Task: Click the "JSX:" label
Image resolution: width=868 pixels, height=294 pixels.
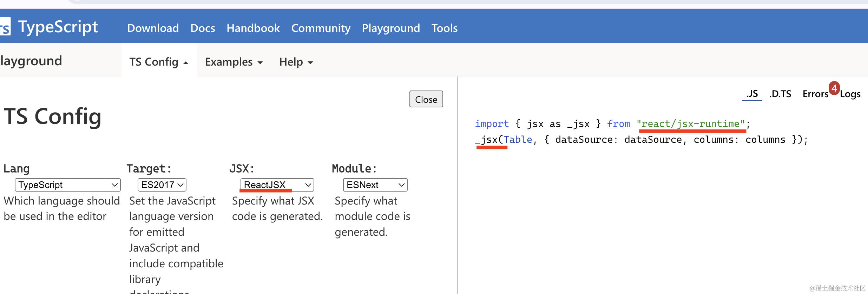Action: (242, 169)
